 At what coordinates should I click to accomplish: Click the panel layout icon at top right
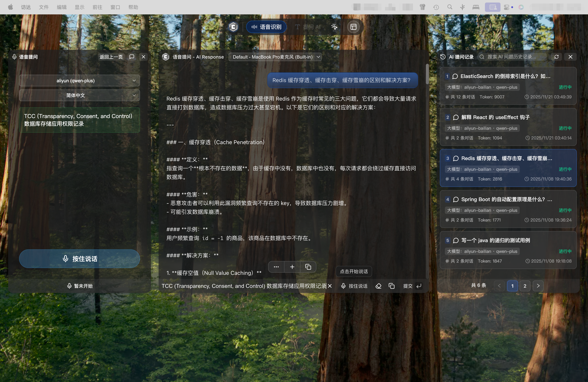coord(353,27)
